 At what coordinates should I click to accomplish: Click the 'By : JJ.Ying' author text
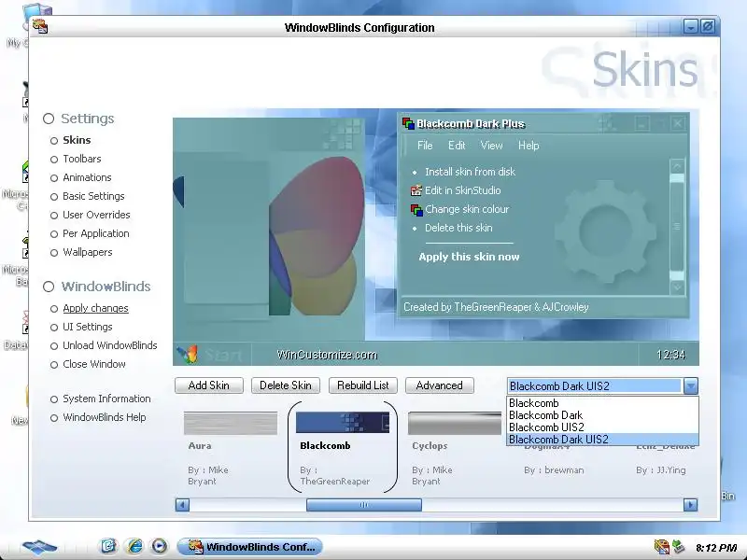pyautogui.click(x=661, y=470)
